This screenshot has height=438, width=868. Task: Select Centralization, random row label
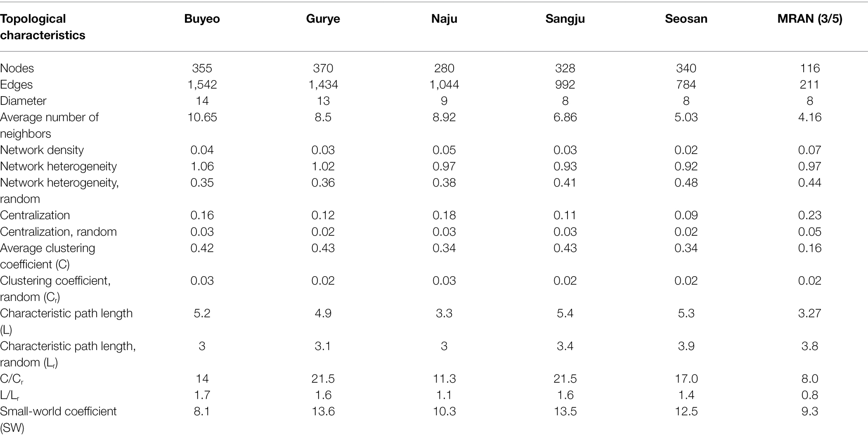pos(58,232)
